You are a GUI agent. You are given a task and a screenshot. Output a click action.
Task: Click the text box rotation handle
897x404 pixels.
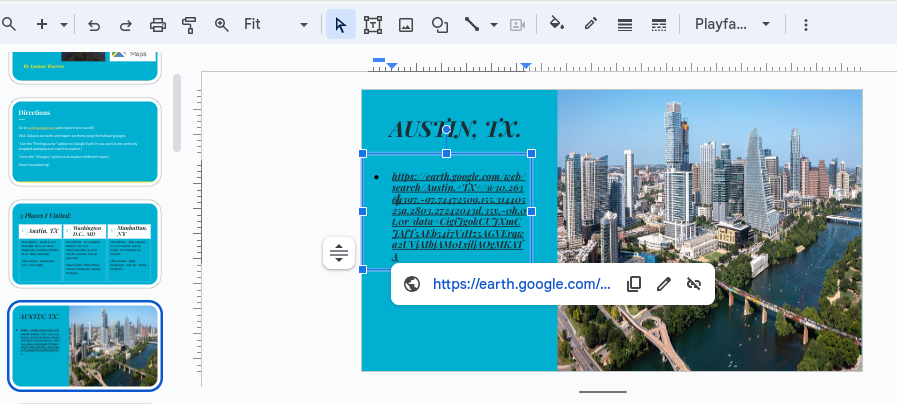pos(446,130)
